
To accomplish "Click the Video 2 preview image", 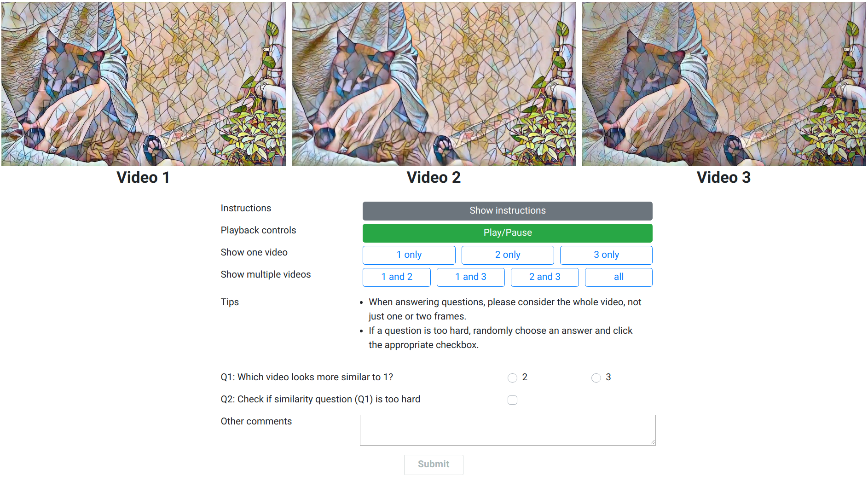I will point(434,84).
